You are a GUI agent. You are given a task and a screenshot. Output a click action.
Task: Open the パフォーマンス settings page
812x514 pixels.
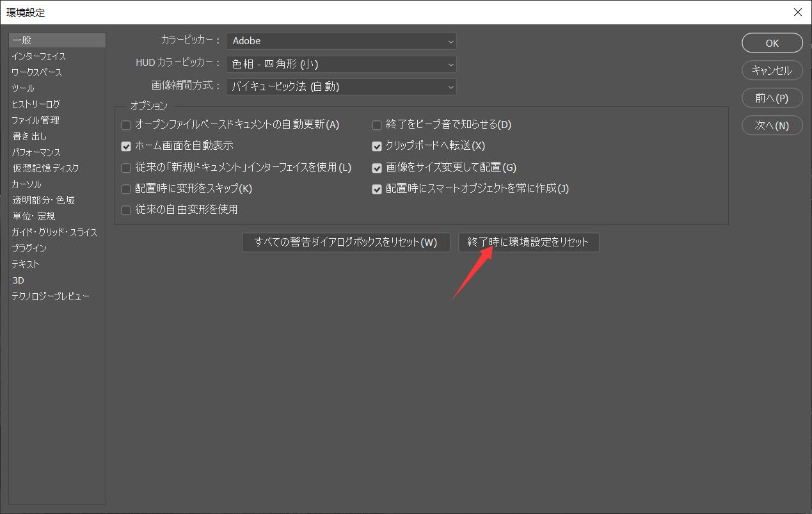(x=38, y=152)
